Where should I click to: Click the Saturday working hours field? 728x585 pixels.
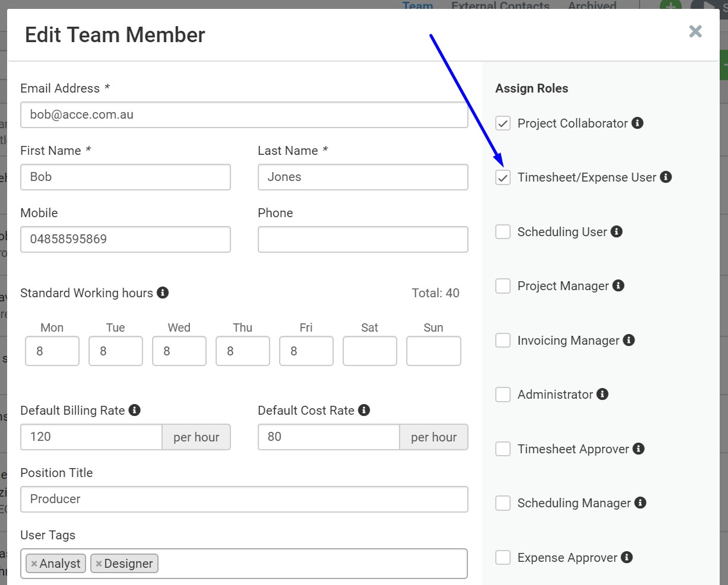click(x=369, y=351)
